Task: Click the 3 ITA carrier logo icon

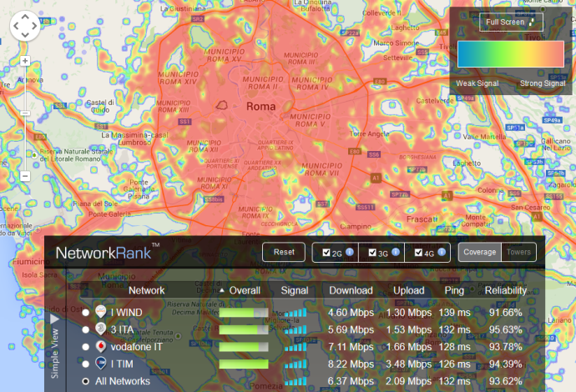Action: (101, 329)
